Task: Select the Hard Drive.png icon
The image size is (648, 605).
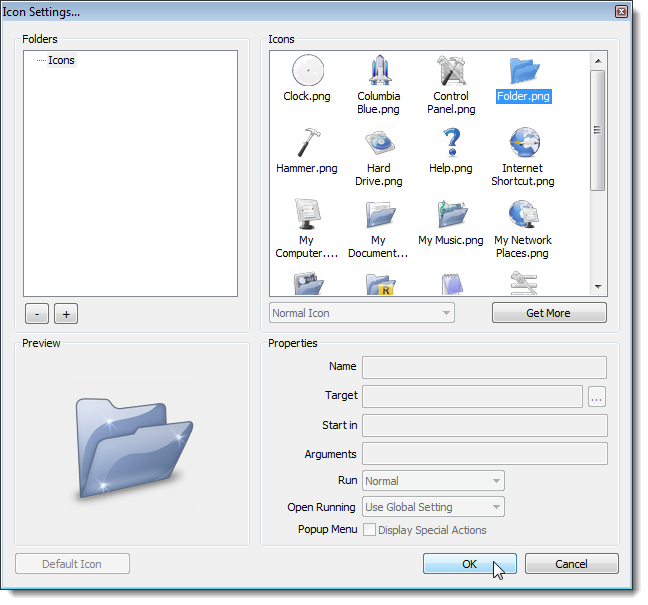Action: coord(379,143)
